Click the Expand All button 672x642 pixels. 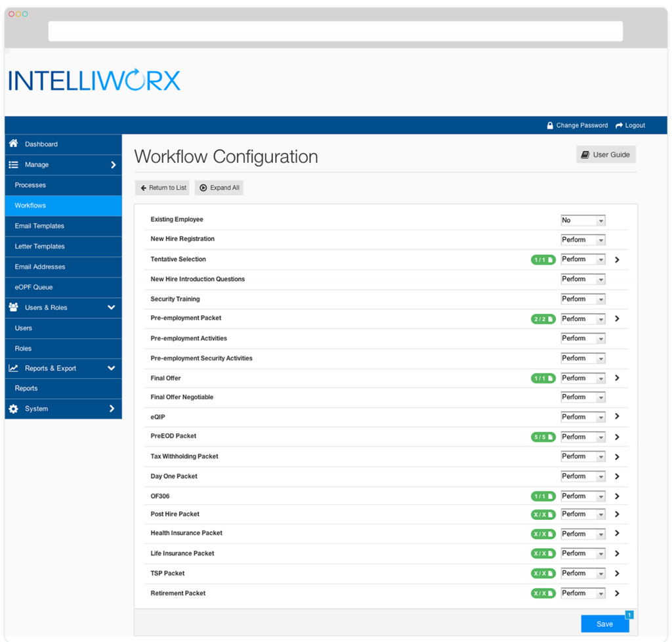click(x=219, y=188)
